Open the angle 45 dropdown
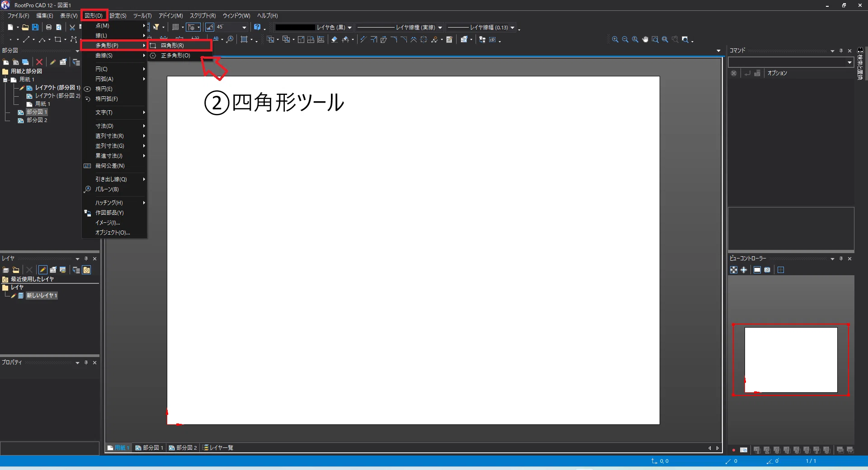 pyautogui.click(x=245, y=28)
